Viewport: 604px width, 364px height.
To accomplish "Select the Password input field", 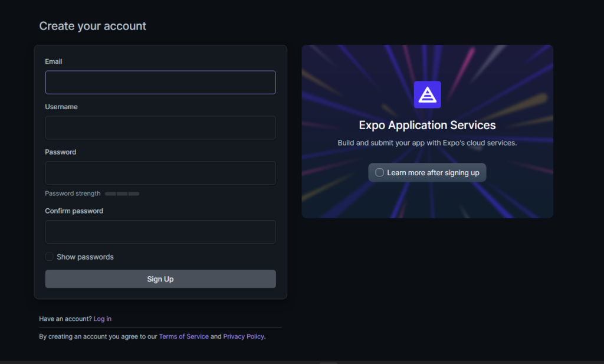I will pos(160,173).
